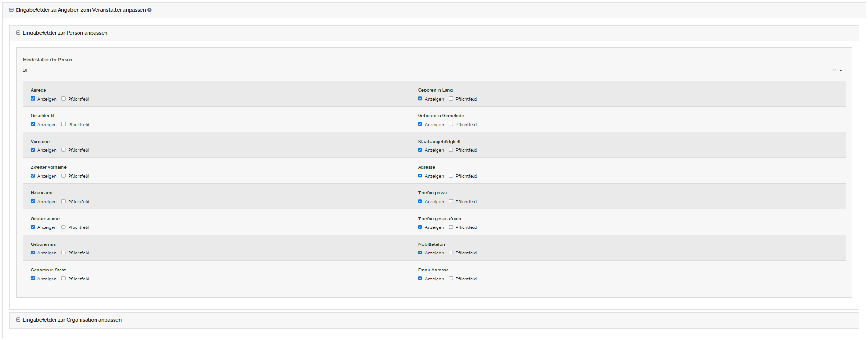
Task: Toggle Anzeigen for Zweiter Vorname
Action: (33, 176)
